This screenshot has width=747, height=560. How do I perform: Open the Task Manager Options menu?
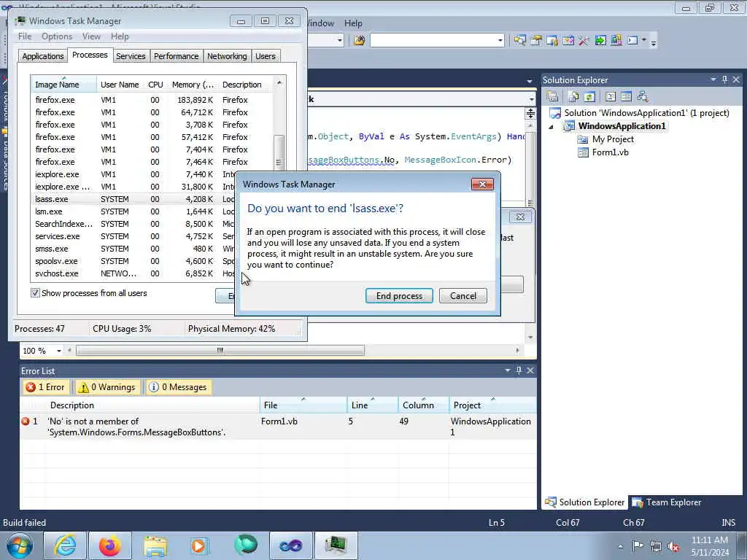[57, 36]
